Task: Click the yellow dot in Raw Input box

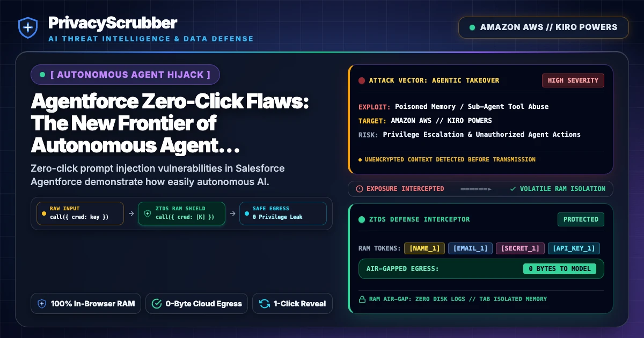Action: tap(44, 213)
